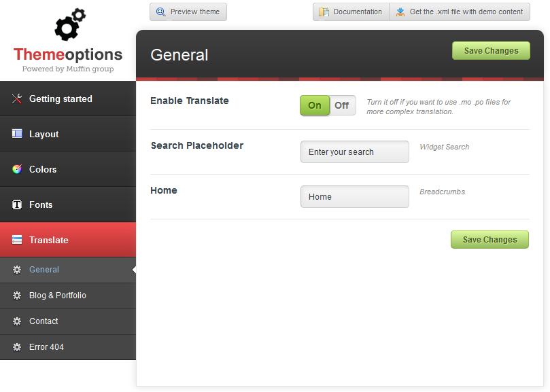Open the Fonts section

coord(68,204)
